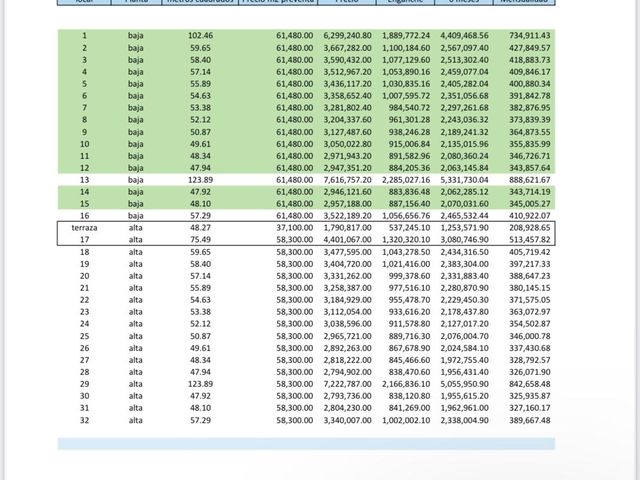Select the 75.49 square meters cell
Screen dimensions: 640x480
pos(200,240)
